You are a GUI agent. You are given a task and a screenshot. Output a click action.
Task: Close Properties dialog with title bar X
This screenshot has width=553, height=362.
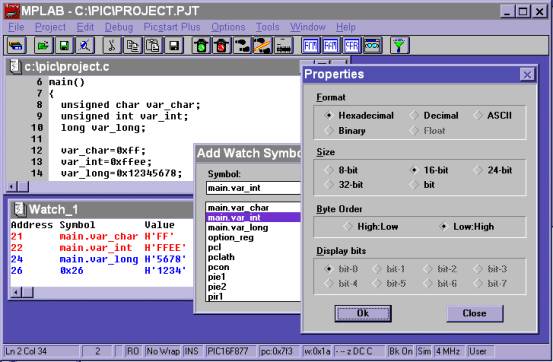point(527,74)
